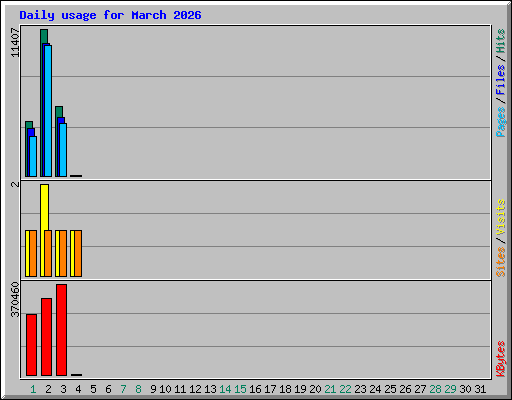The height and width of the screenshot is (400, 512).
Task: Click the cyan Pages legend label
Action: [501, 122]
